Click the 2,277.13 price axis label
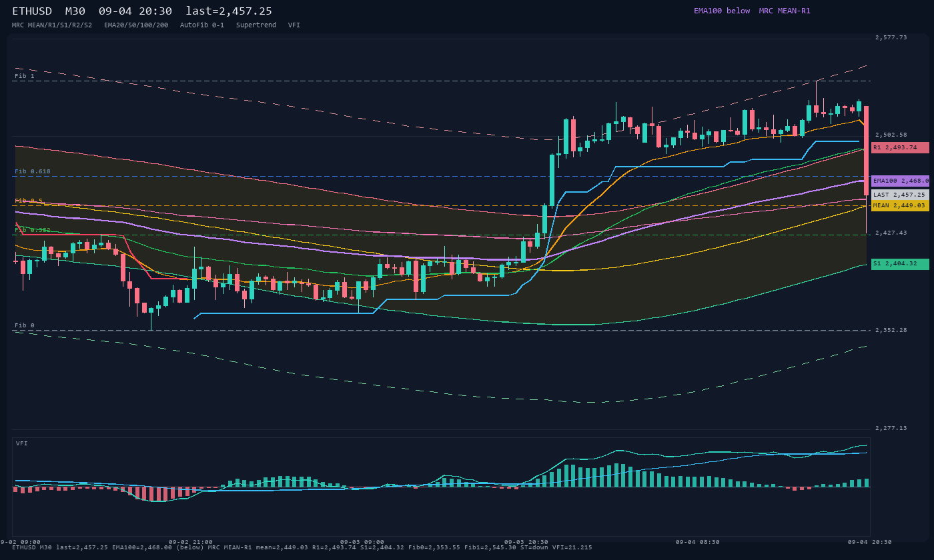Screen dimensions: 934x560 pyautogui.click(x=891, y=428)
